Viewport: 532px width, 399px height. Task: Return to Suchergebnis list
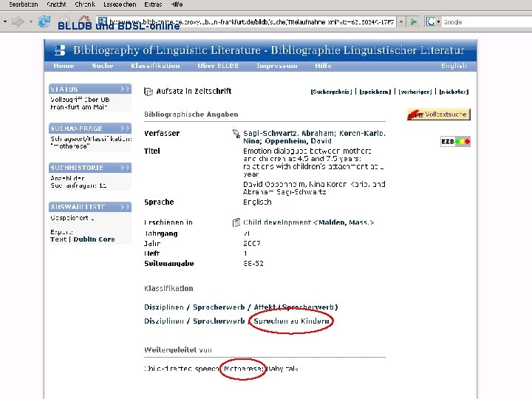coord(331,92)
